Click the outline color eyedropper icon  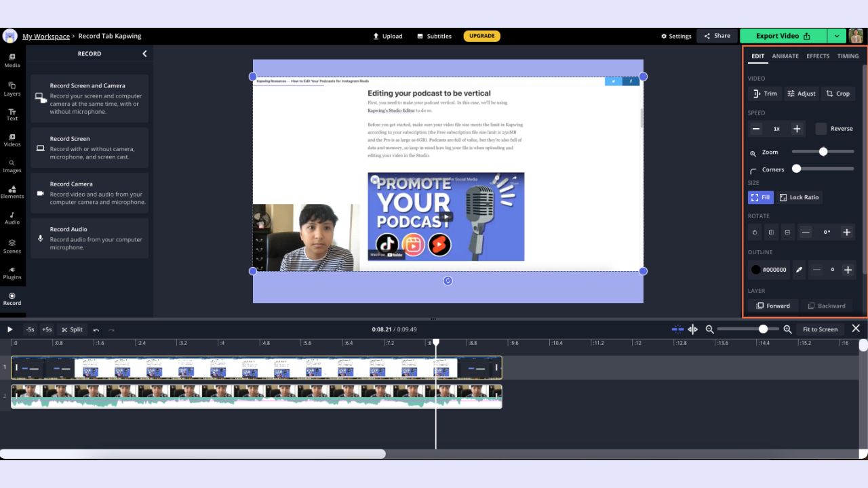click(x=799, y=270)
